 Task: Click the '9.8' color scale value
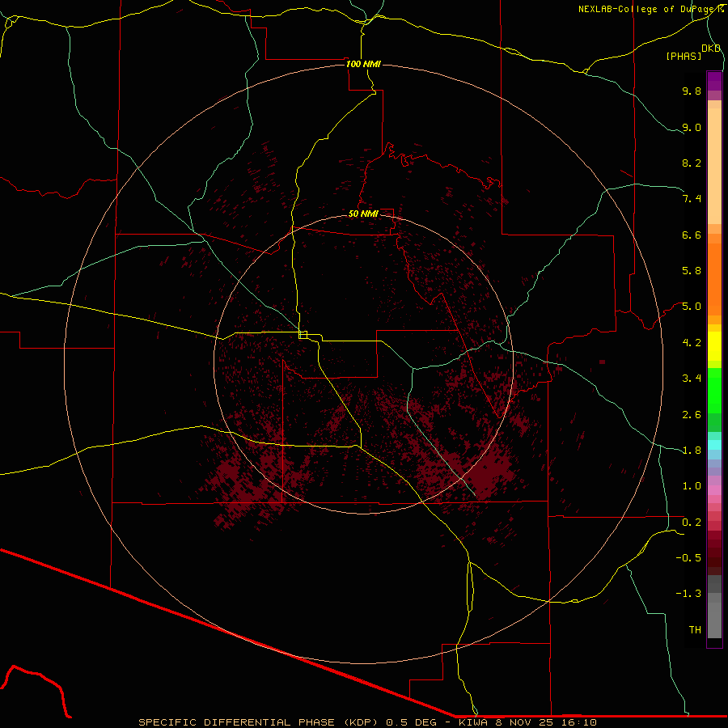(x=692, y=91)
